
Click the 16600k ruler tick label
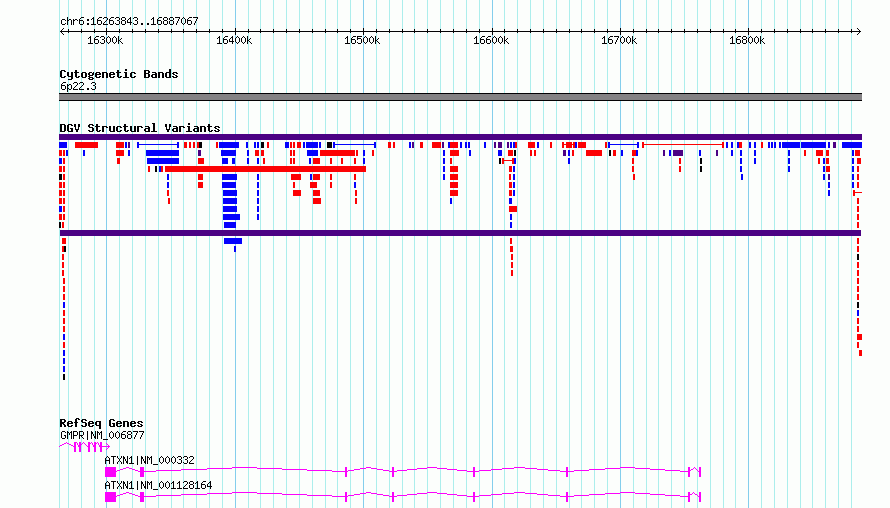tap(491, 40)
